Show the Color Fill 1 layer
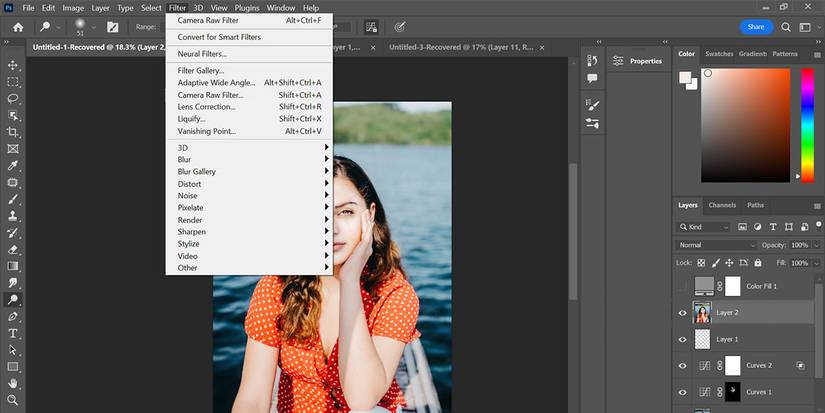The height and width of the screenshot is (413, 825). (x=682, y=286)
